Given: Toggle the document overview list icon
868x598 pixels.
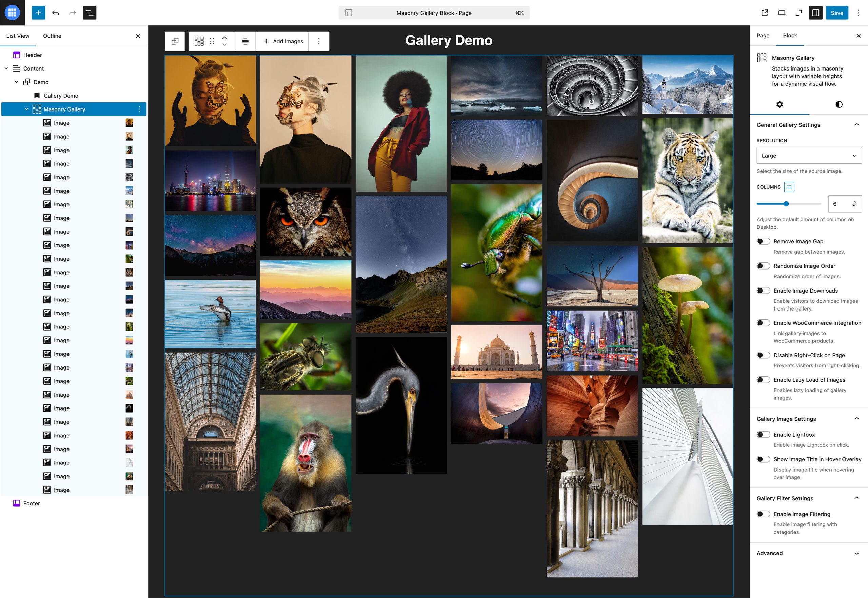Looking at the screenshot, I should pyautogui.click(x=89, y=13).
